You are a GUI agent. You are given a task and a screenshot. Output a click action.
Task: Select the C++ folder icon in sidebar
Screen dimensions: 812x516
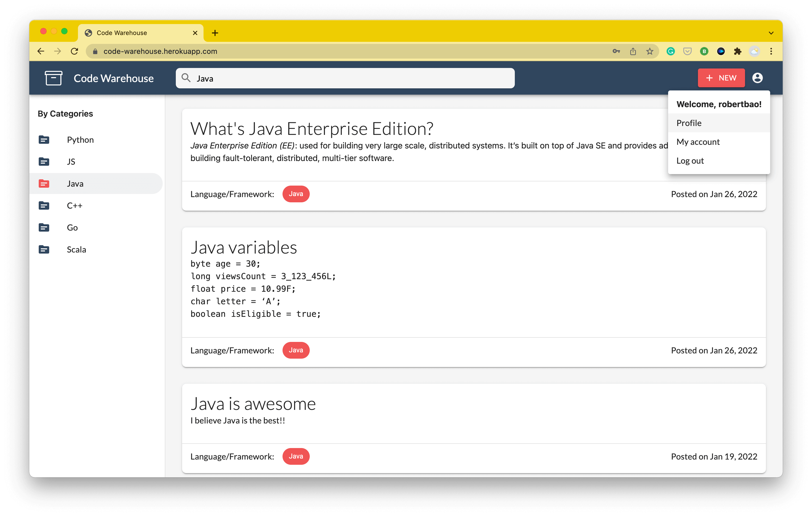pyautogui.click(x=44, y=206)
